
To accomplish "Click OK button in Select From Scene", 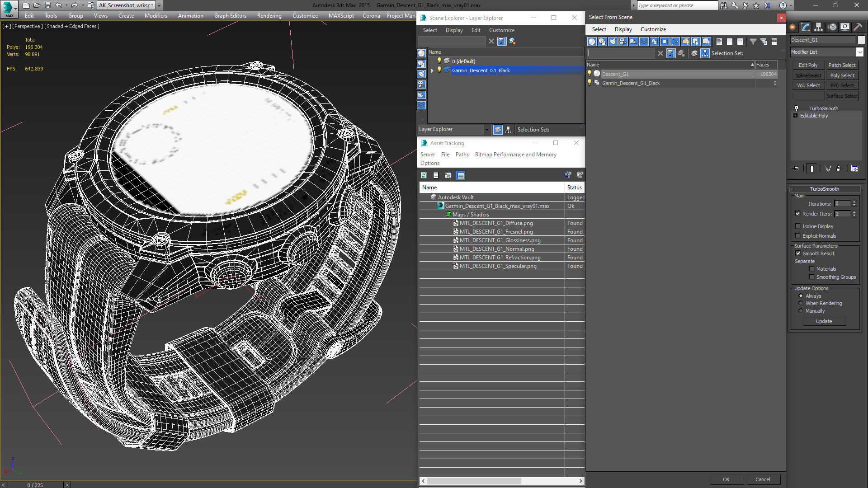I will pyautogui.click(x=726, y=479).
